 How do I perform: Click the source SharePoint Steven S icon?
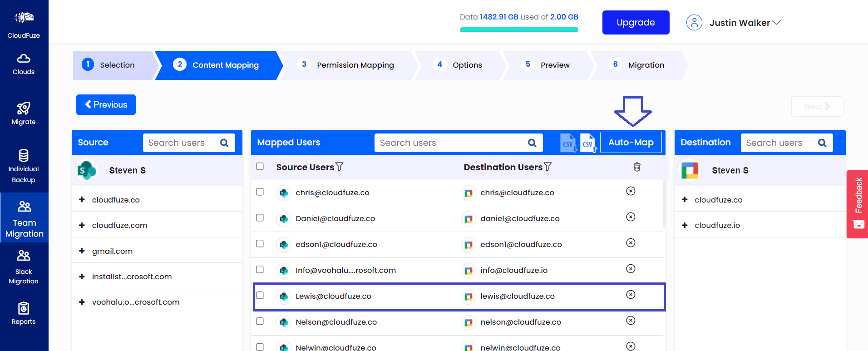point(87,170)
